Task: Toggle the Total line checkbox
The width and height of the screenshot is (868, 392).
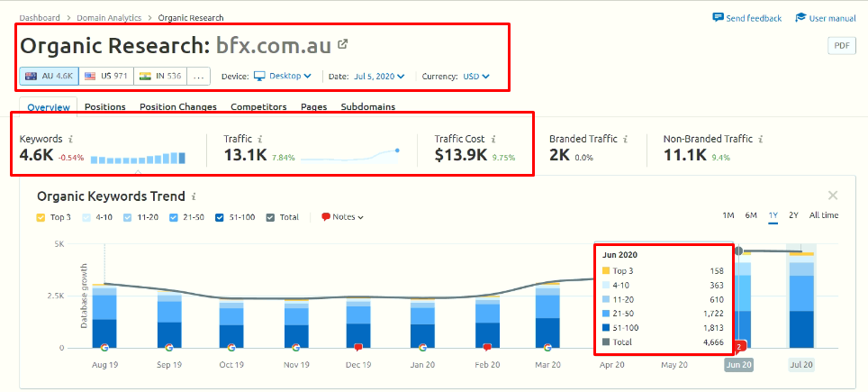Action: 270,217
